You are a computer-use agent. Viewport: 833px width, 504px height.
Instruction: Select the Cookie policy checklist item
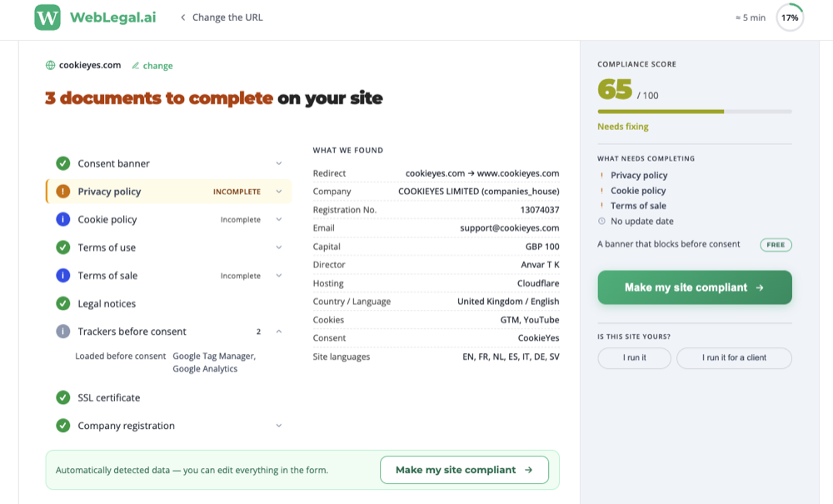click(x=168, y=219)
